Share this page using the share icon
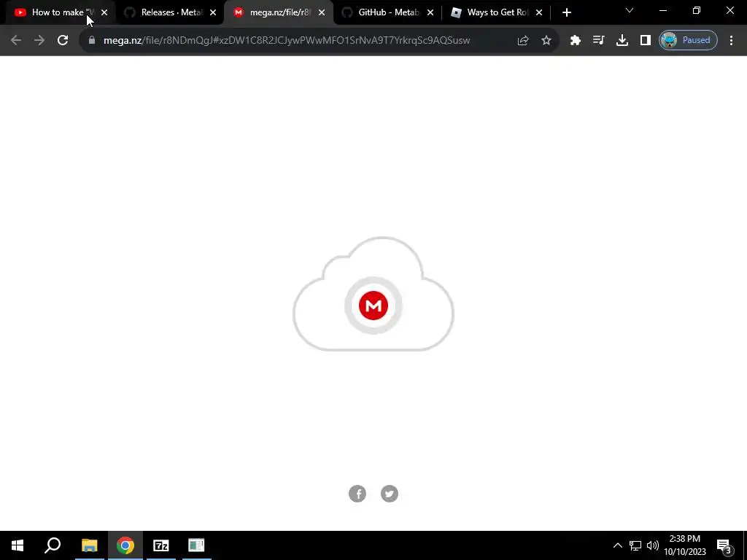Image resolution: width=747 pixels, height=560 pixels. pyautogui.click(x=523, y=40)
